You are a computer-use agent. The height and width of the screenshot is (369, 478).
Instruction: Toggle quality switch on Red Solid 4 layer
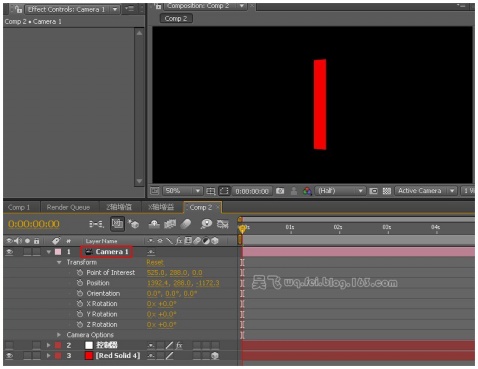[170, 356]
